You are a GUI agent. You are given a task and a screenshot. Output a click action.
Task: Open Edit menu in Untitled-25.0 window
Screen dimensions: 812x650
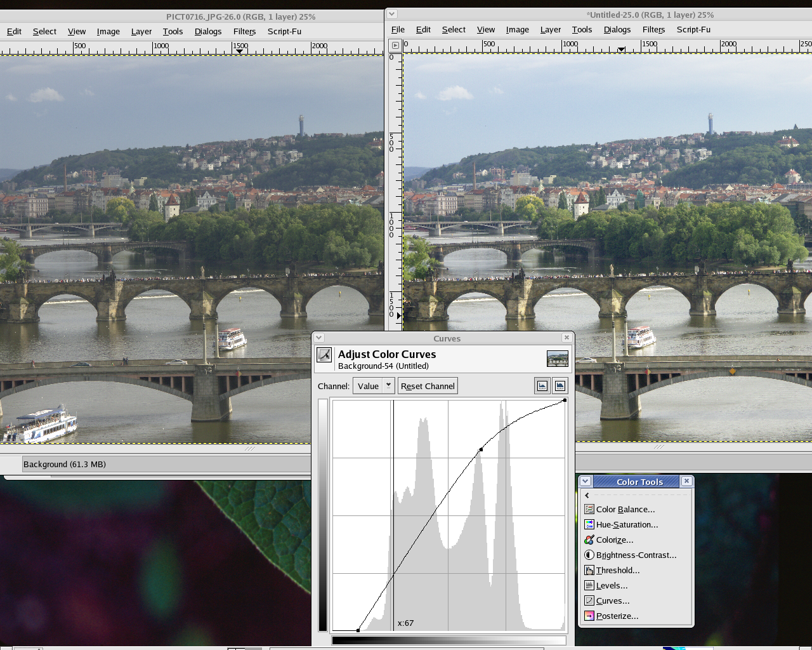(423, 29)
